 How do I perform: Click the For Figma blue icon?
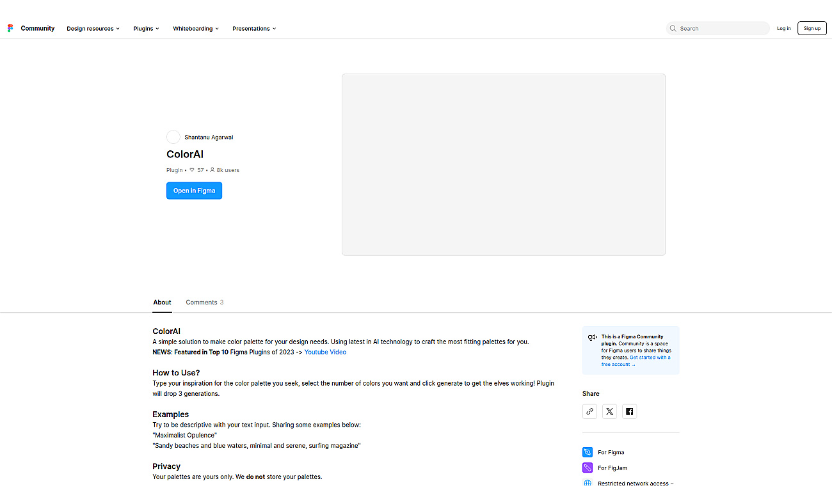[x=588, y=452]
